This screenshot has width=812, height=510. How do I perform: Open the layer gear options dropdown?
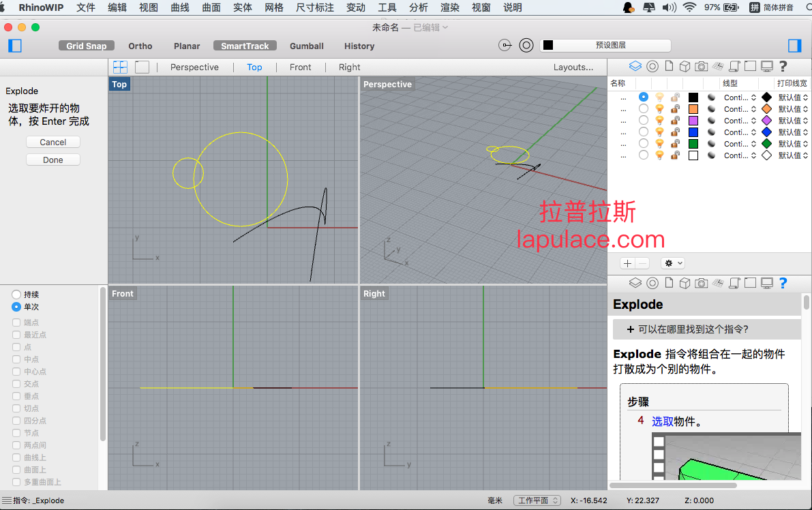pos(673,263)
